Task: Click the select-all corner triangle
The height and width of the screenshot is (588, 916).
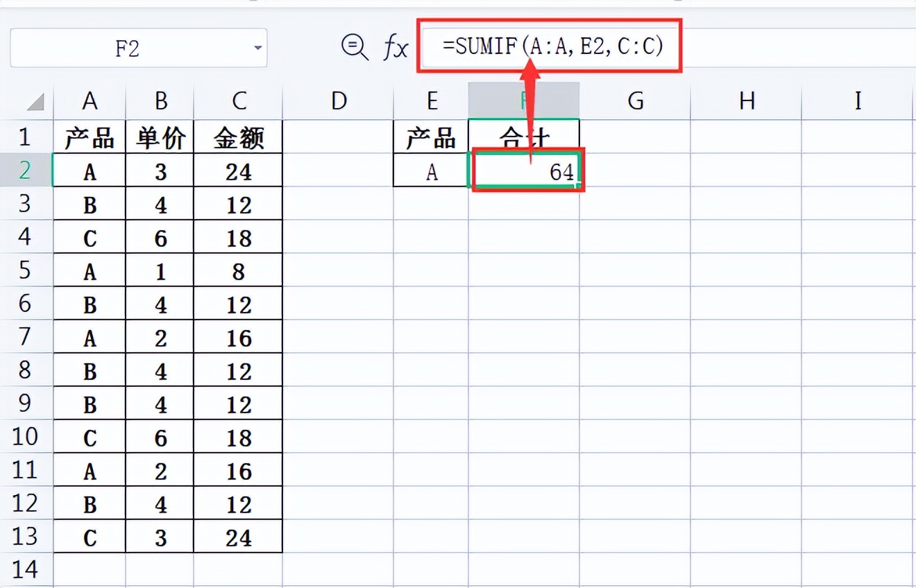Action: click(35, 102)
